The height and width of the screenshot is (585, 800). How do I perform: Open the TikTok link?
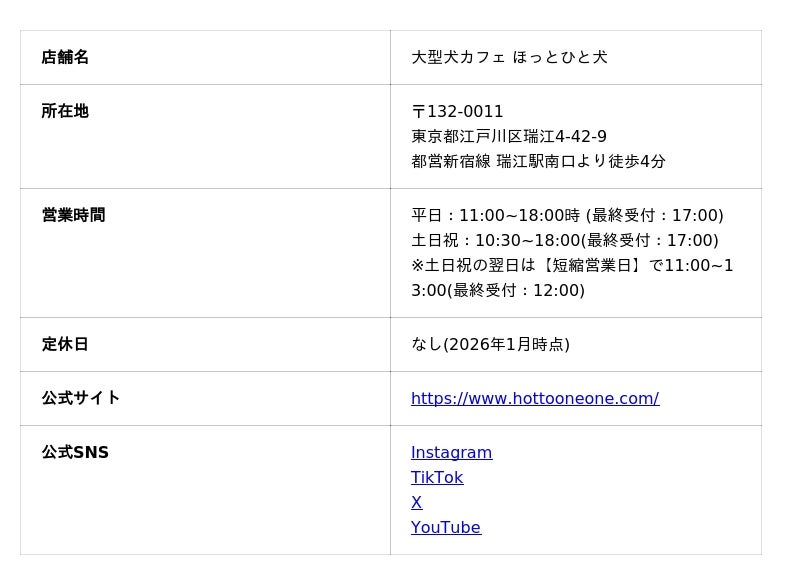tap(437, 478)
